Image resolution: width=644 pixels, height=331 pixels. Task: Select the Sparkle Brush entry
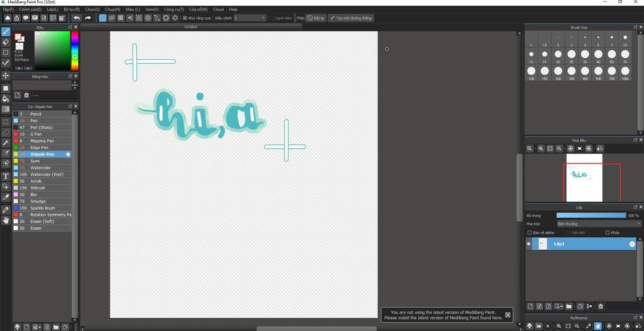pyautogui.click(x=42, y=208)
